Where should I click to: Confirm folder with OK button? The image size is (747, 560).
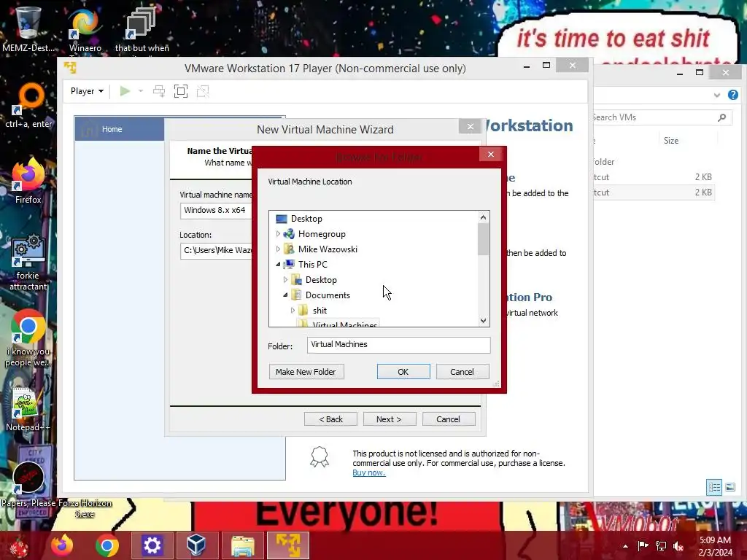point(403,371)
